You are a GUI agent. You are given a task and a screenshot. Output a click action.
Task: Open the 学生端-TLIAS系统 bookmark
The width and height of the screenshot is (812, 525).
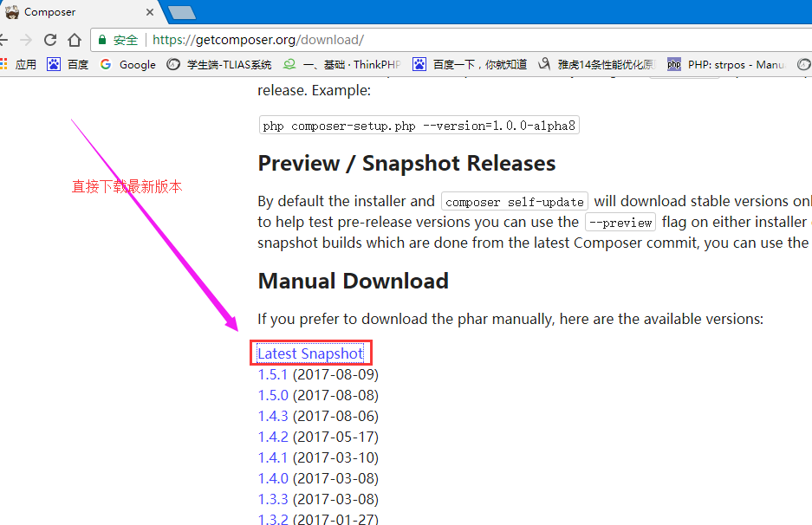tap(219, 64)
